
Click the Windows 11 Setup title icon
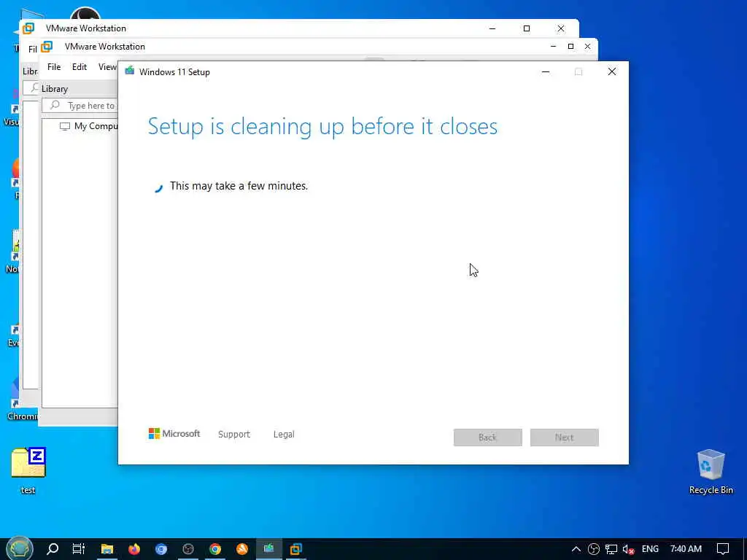(x=130, y=71)
